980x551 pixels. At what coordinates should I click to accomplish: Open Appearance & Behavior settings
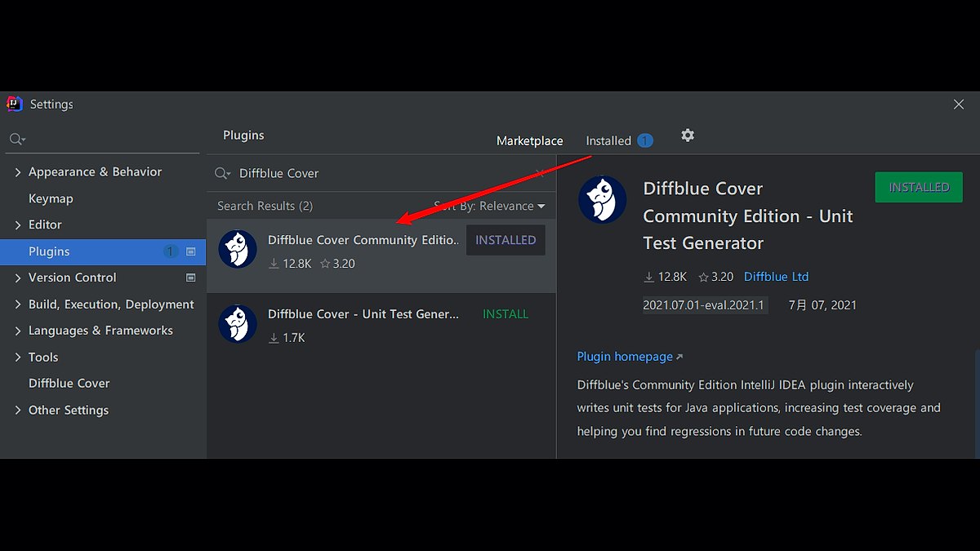point(95,171)
